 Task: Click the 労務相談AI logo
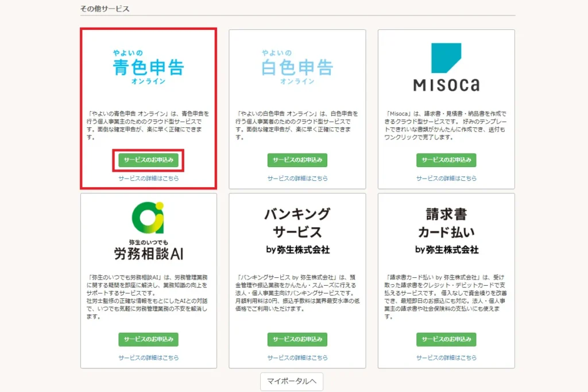[x=149, y=231]
